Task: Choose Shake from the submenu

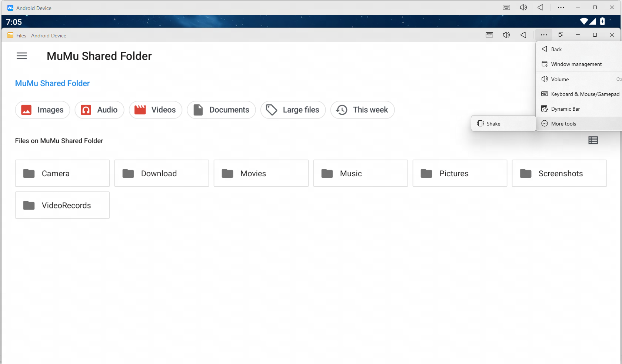Action: (503, 124)
